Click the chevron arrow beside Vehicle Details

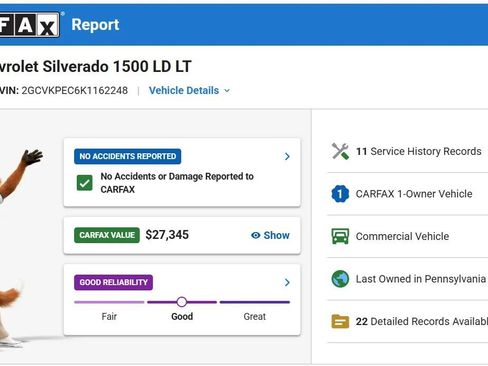point(227,91)
